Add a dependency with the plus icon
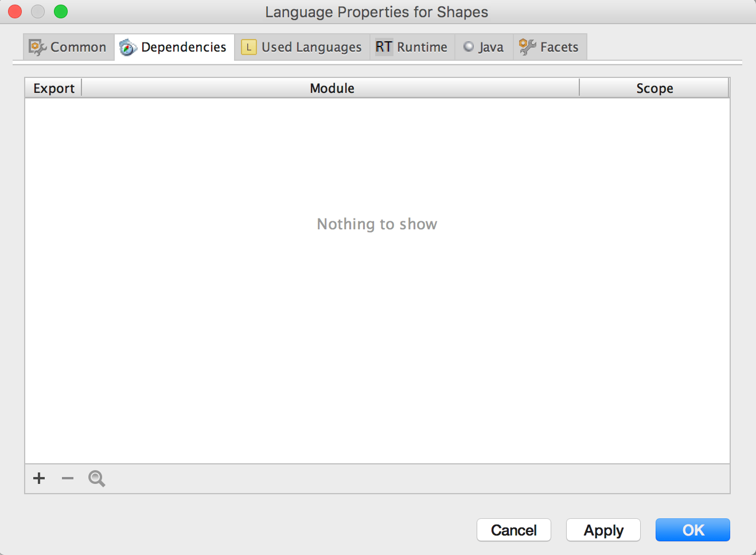The image size is (756, 555). [39, 478]
